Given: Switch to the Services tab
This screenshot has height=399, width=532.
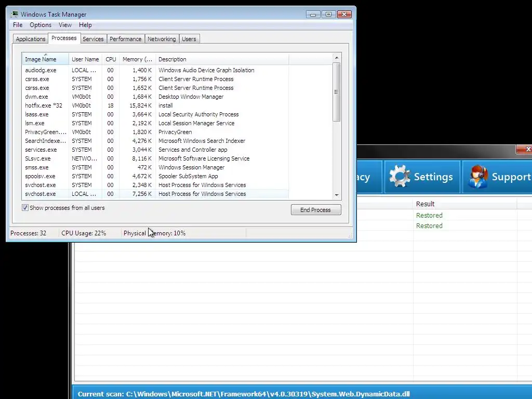Looking at the screenshot, I should [93, 39].
